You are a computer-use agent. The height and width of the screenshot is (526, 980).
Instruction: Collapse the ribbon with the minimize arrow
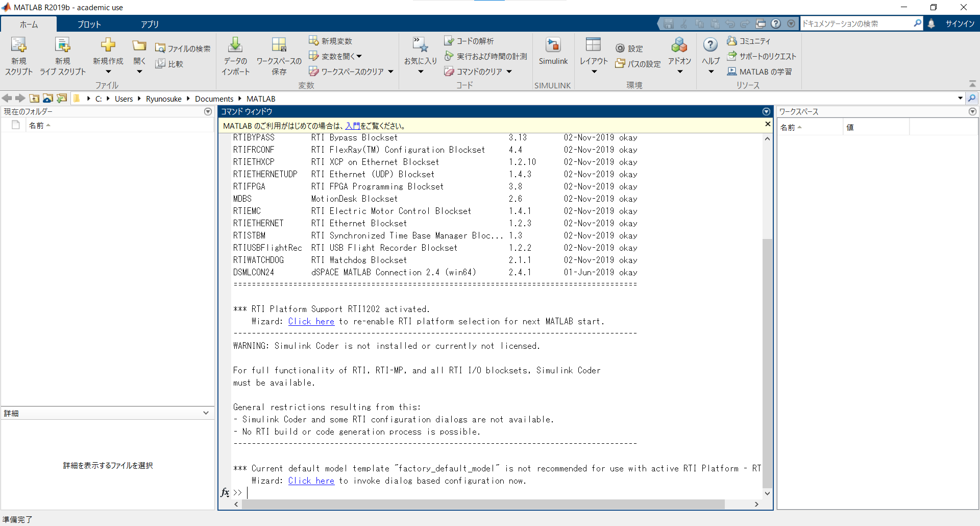point(972,83)
